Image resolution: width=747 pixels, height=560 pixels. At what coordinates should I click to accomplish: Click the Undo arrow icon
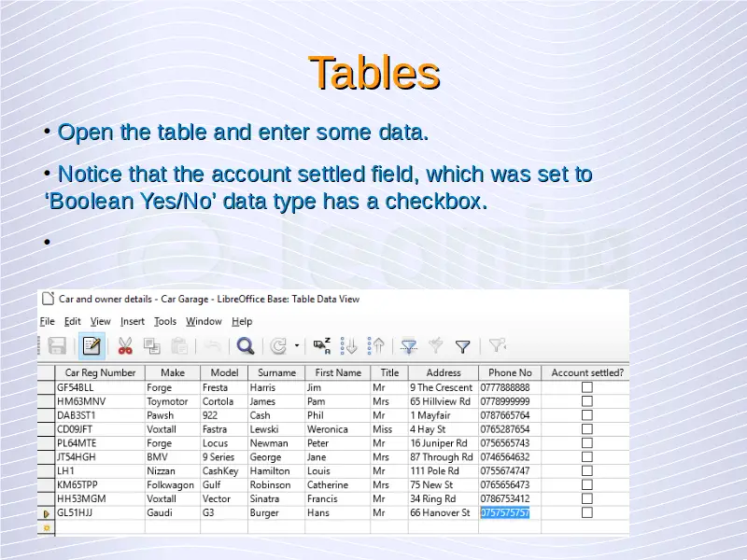(213, 345)
